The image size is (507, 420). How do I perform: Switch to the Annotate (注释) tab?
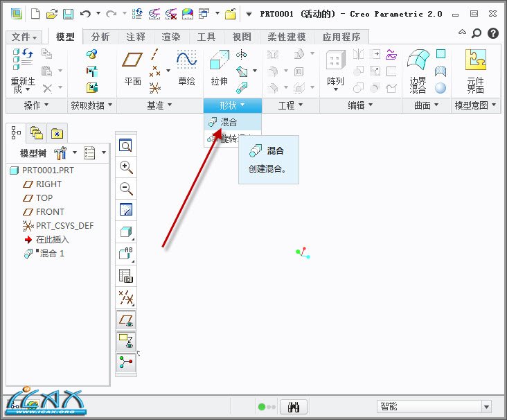point(136,37)
